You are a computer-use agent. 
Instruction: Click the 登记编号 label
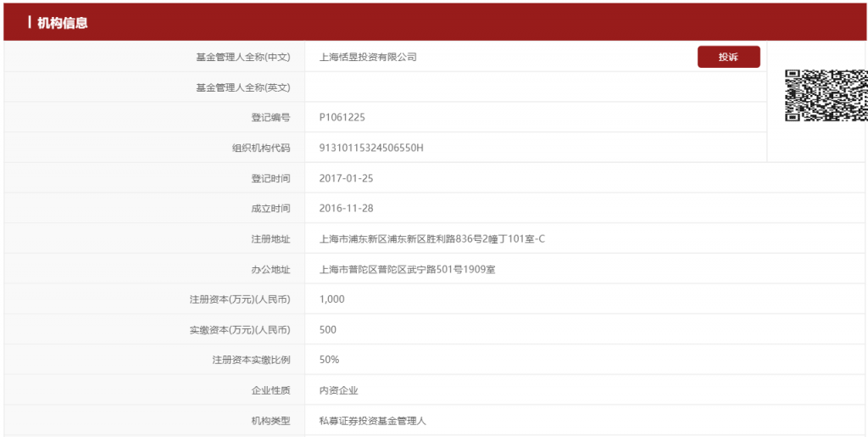coord(271,117)
